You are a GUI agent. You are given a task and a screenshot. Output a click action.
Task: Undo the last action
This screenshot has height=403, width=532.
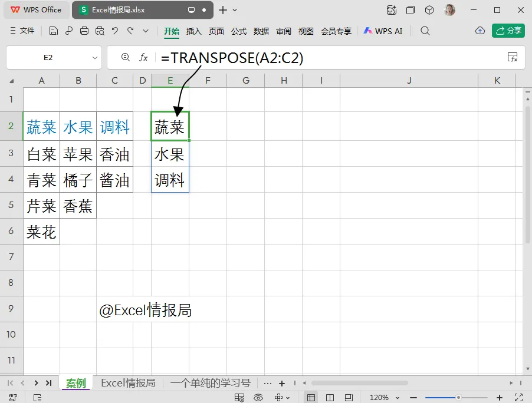[116, 31]
